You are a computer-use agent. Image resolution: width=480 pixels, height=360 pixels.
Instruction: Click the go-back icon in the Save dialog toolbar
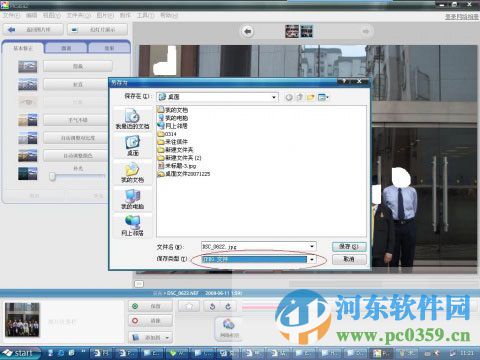click(x=289, y=97)
